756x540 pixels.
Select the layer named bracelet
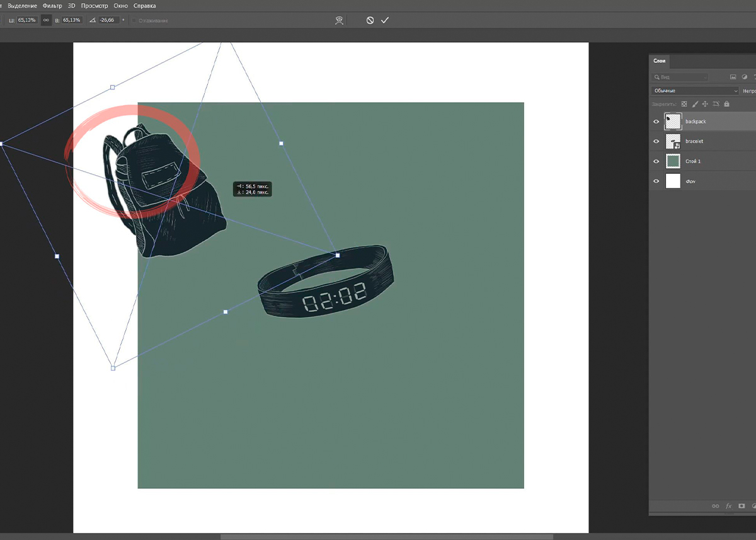pyautogui.click(x=694, y=141)
